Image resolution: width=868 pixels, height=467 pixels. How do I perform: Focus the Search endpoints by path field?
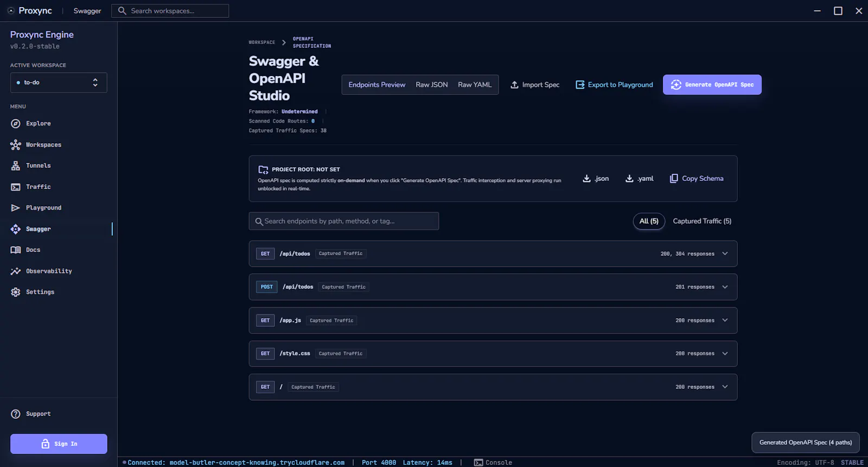(344, 221)
